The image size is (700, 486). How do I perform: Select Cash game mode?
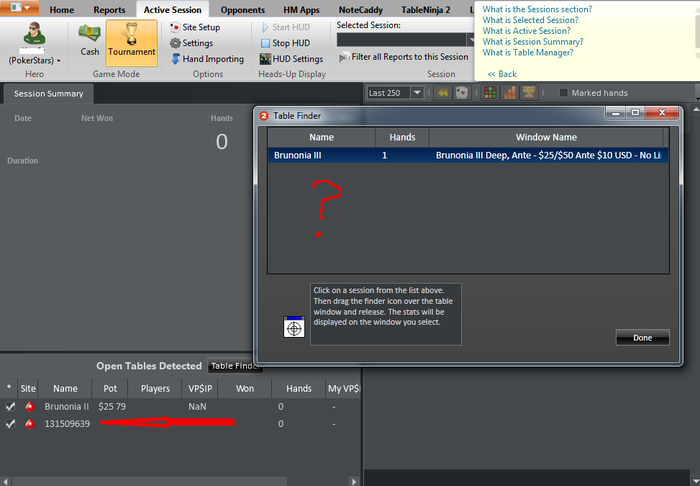(89, 43)
